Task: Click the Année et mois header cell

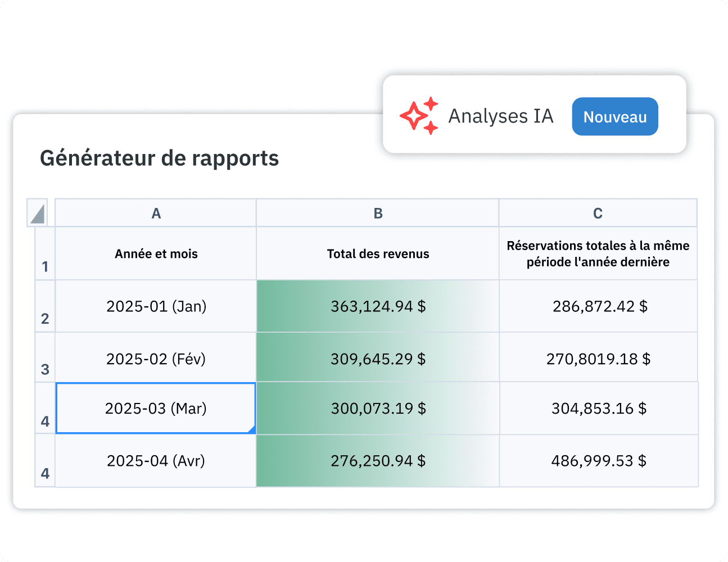Action: coord(156,254)
